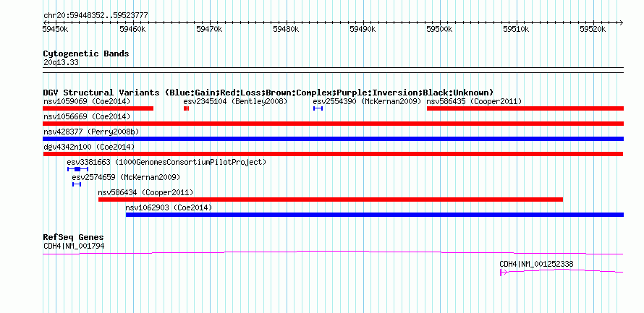Open the CDH4|NM_001252338 gene label
Image resolution: width=644 pixels, height=313 pixels.
pos(537,264)
